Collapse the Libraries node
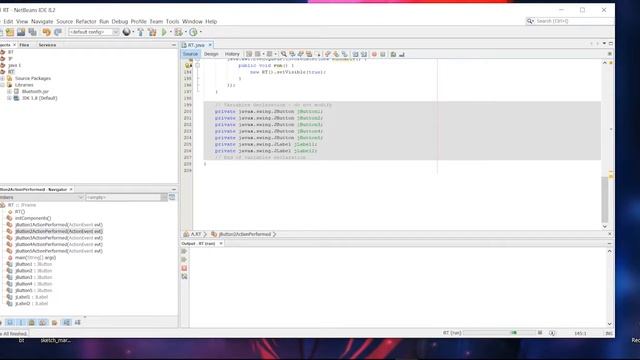640x360 pixels. [x=2, y=85]
